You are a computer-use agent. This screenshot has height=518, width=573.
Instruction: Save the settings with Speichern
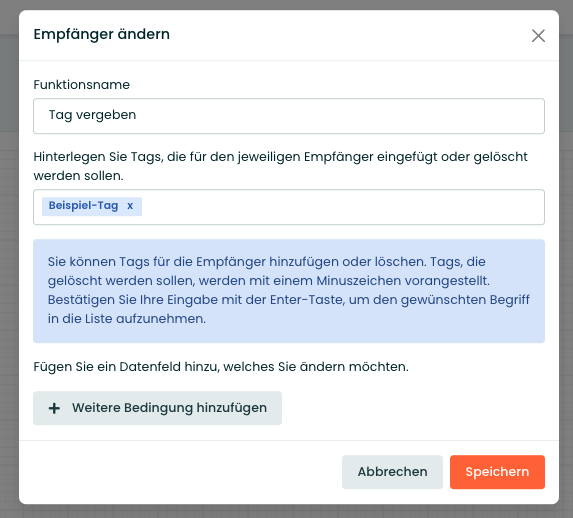tap(497, 472)
